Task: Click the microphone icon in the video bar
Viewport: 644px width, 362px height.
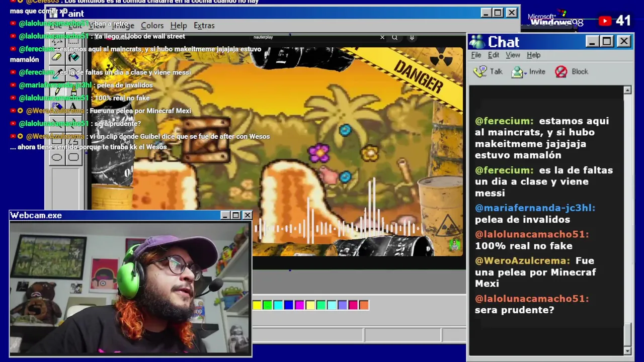Action: pos(412,37)
